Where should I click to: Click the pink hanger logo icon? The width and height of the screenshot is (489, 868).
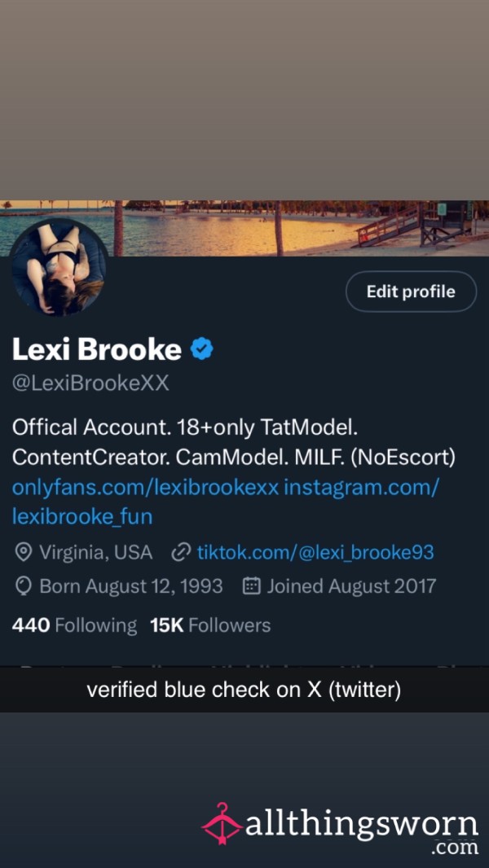222,824
